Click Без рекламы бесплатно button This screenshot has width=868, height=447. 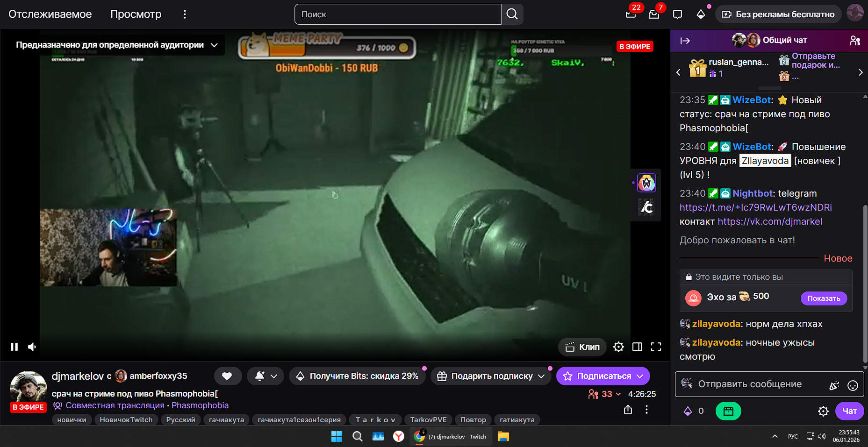pos(778,14)
